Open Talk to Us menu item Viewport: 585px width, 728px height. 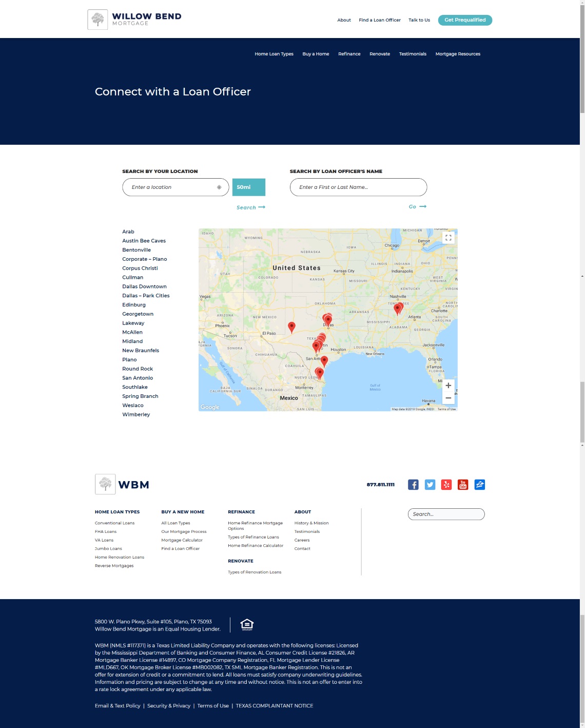(x=419, y=20)
